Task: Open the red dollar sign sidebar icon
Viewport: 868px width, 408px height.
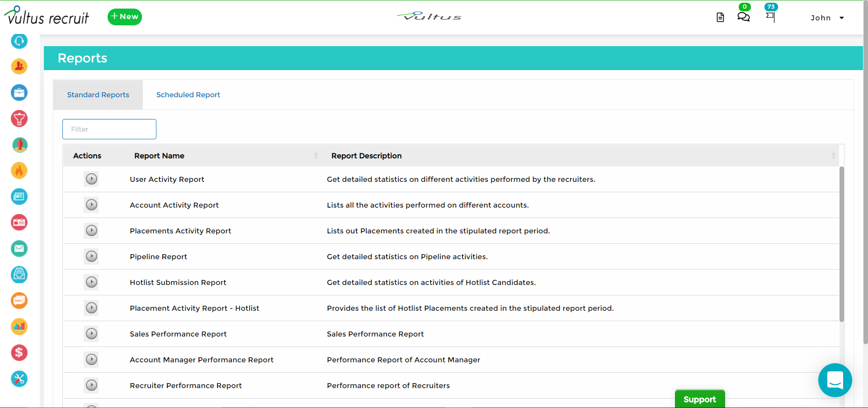Action: [19, 352]
